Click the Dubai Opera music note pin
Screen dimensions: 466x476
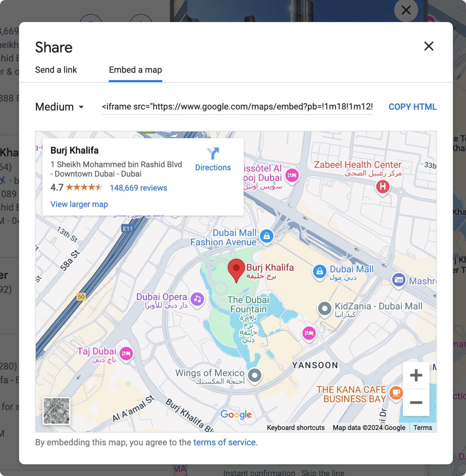click(x=197, y=299)
